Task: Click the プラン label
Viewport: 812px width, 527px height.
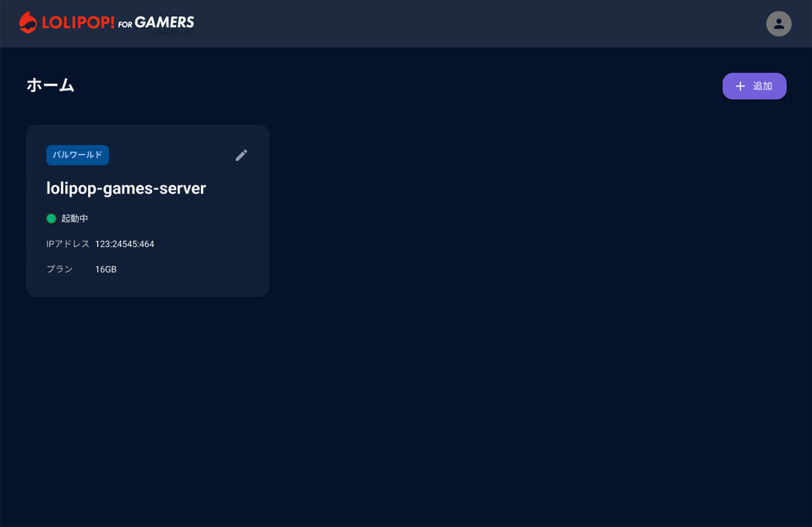Action: pos(60,269)
